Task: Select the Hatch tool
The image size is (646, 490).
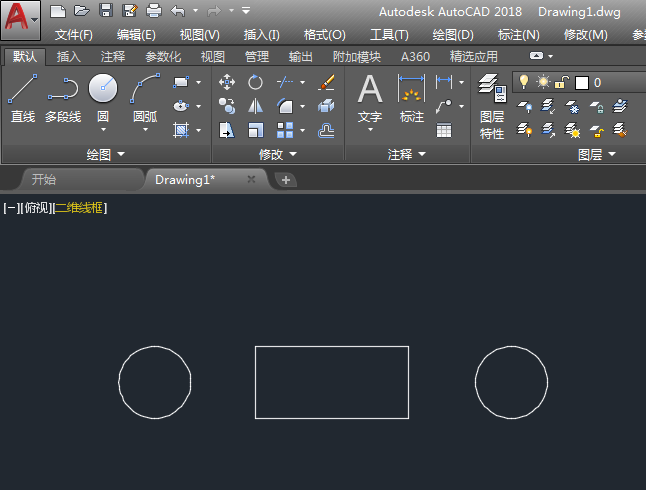Action: click(181, 130)
